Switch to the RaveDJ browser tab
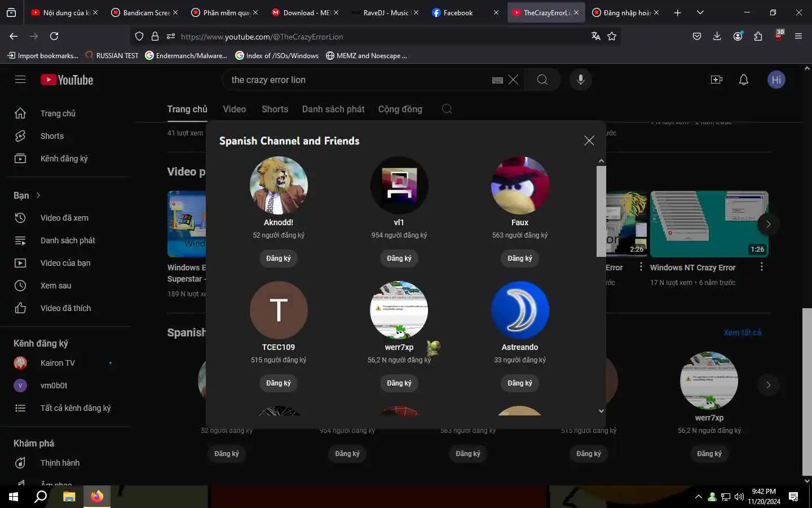 (x=385, y=12)
